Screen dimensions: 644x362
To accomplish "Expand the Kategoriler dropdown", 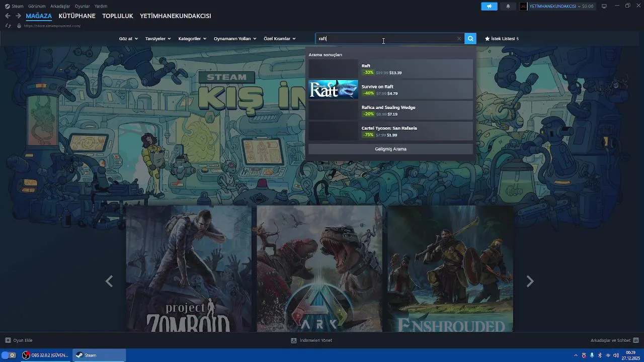I will click(192, 39).
